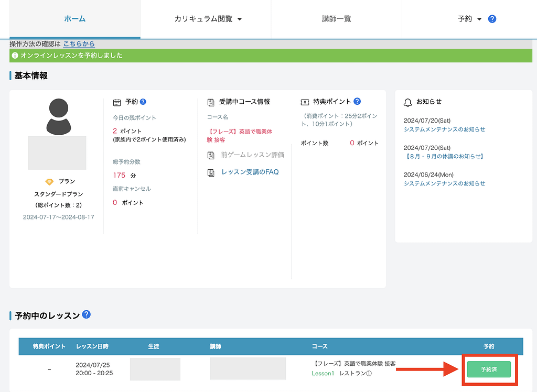Open the こちらから instructions link
537x392 pixels.
(79, 44)
